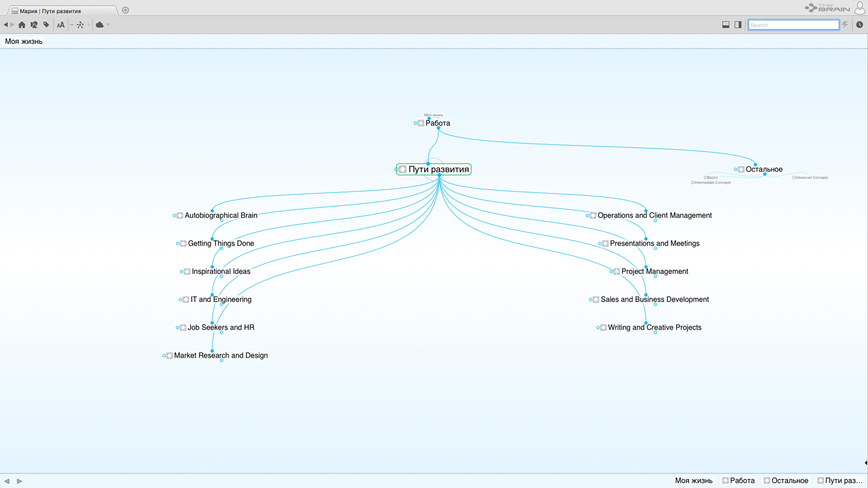868x488 pixels.
Task: Add a new tab with the plus
Action: click(126, 10)
